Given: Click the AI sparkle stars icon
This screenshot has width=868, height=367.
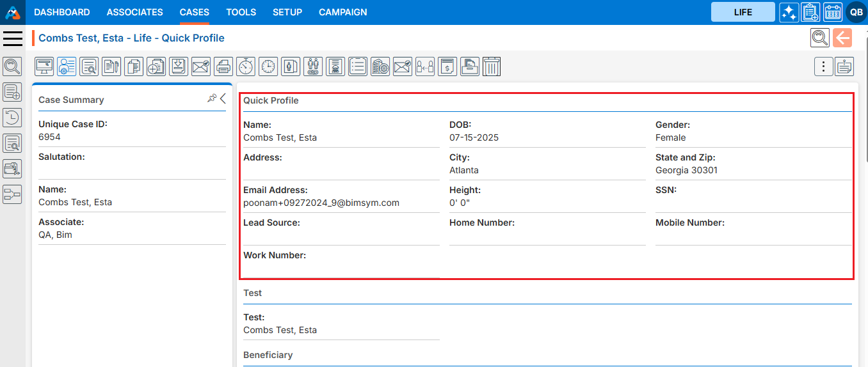Looking at the screenshot, I should (x=789, y=12).
